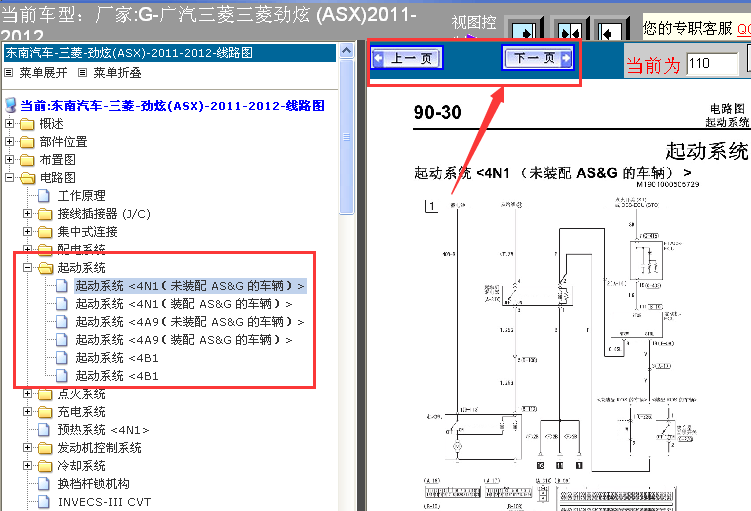The image size is (751, 511).
Task: Click the 工作原理 page icon
Action: point(44,196)
